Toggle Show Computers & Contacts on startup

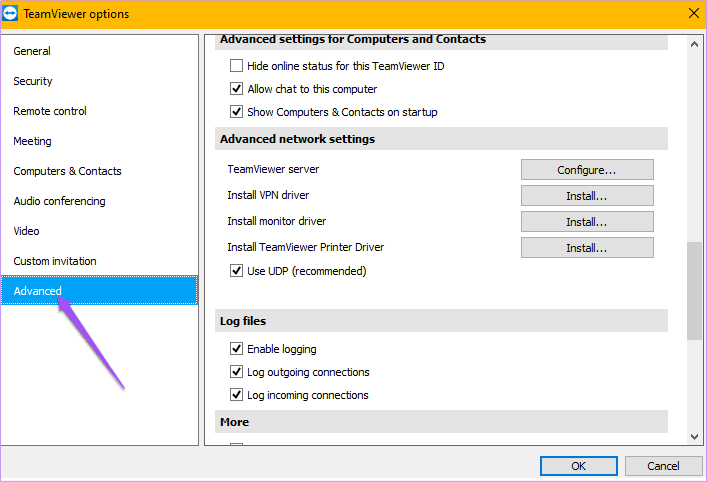coord(236,112)
